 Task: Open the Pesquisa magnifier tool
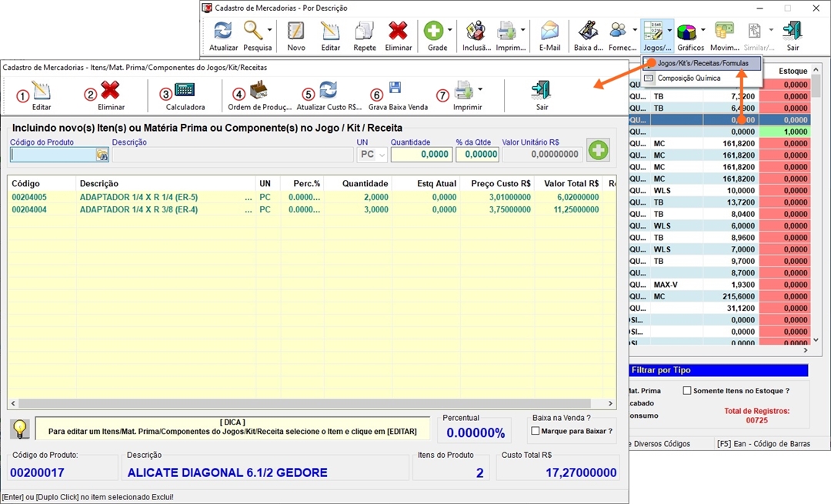(x=253, y=32)
